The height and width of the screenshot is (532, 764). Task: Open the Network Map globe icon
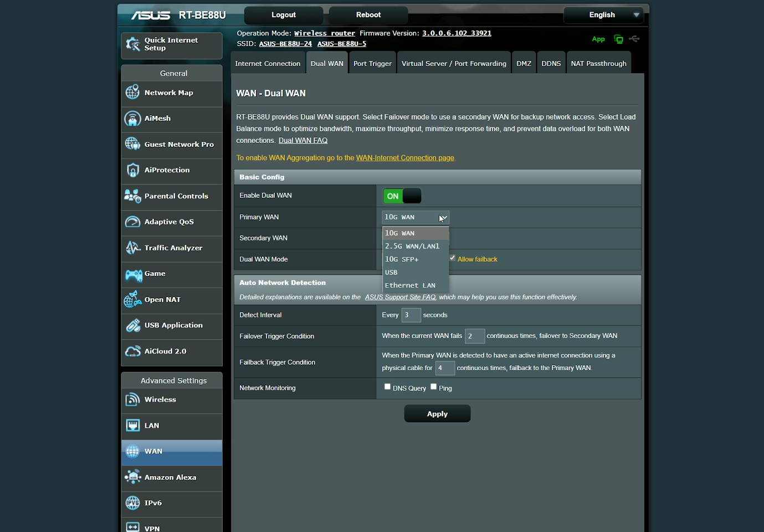click(132, 92)
